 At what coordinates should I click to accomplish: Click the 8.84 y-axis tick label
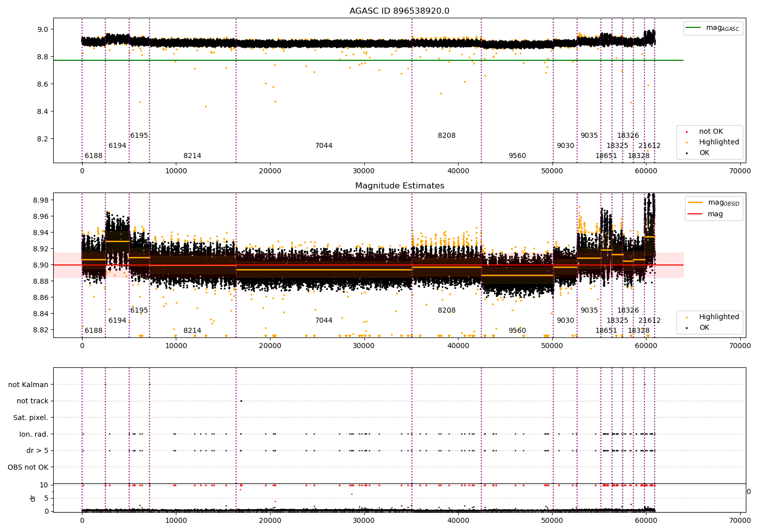pos(41,314)
